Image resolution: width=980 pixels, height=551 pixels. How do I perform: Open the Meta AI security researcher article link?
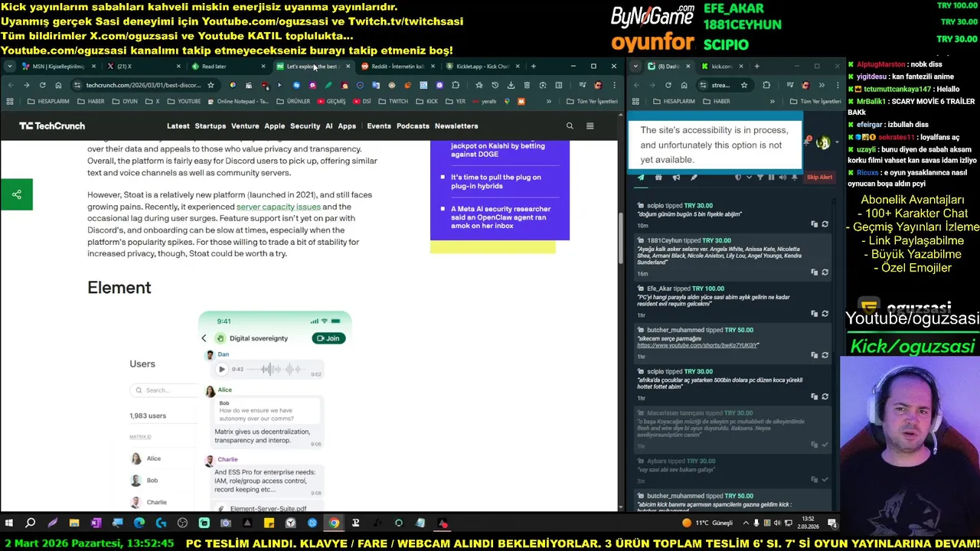501,217
